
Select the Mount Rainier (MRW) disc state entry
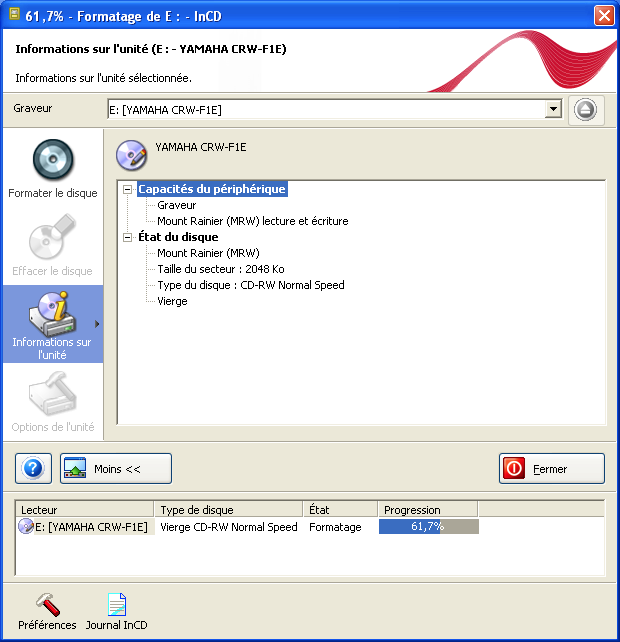[208, 253]
